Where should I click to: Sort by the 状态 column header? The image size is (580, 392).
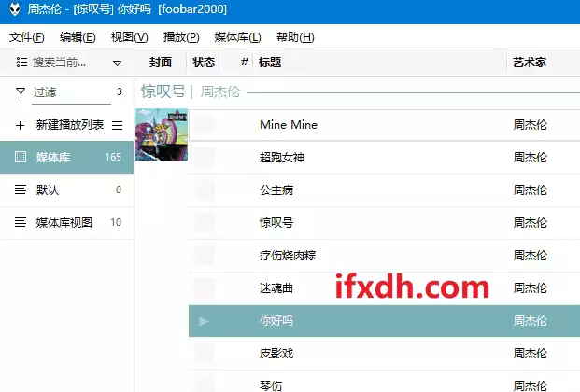[204, 63]
